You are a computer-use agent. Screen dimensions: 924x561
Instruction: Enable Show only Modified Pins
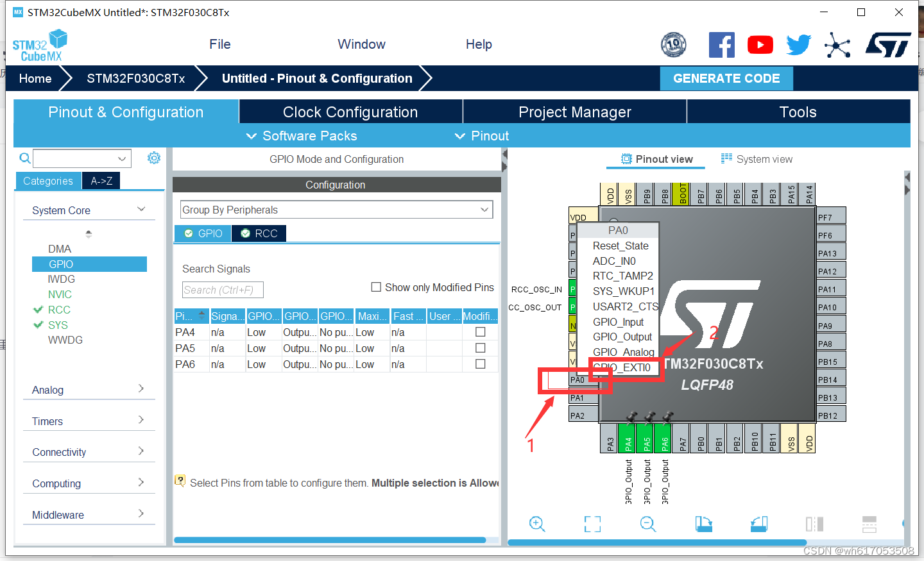[x=376, y=287]
